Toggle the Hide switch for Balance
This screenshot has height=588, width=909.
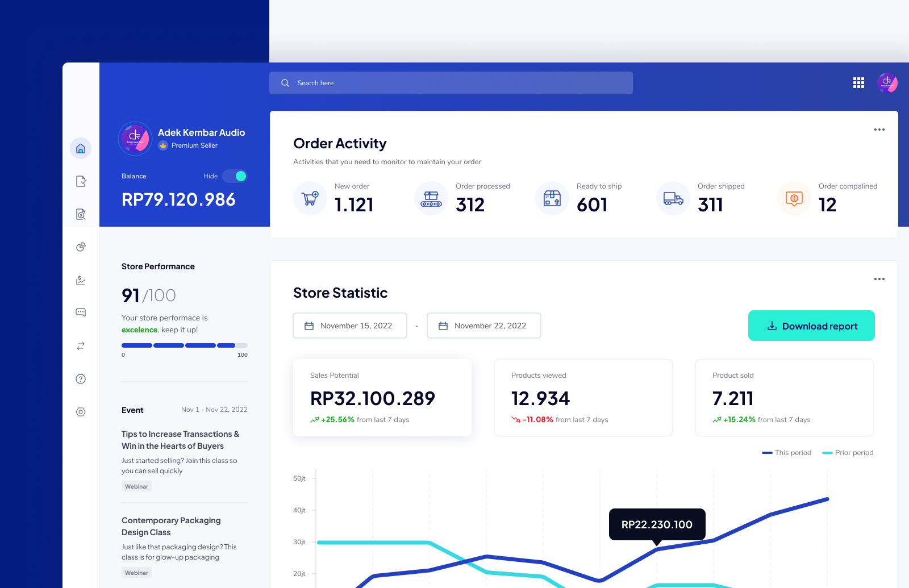(235, 176)
